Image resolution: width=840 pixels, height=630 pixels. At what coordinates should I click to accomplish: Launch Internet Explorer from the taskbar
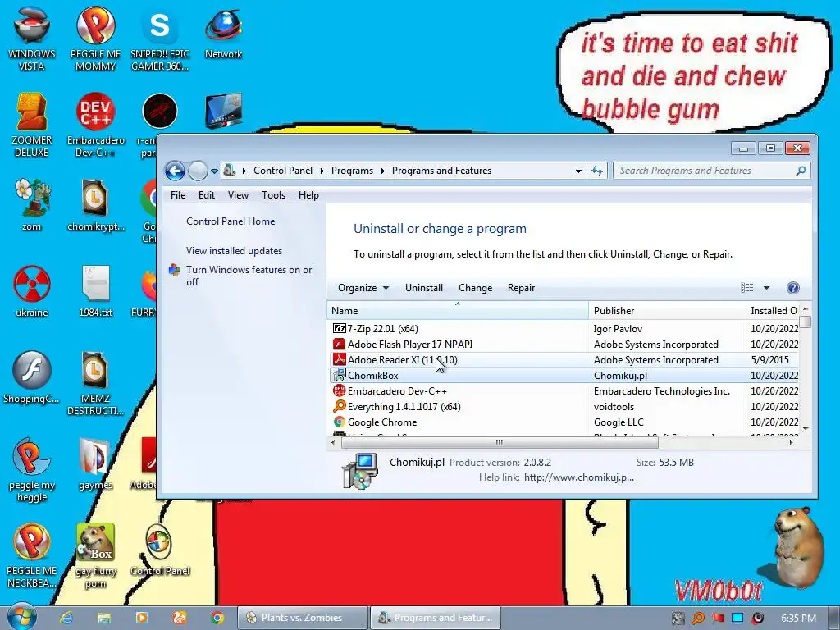tap(66, 618)
